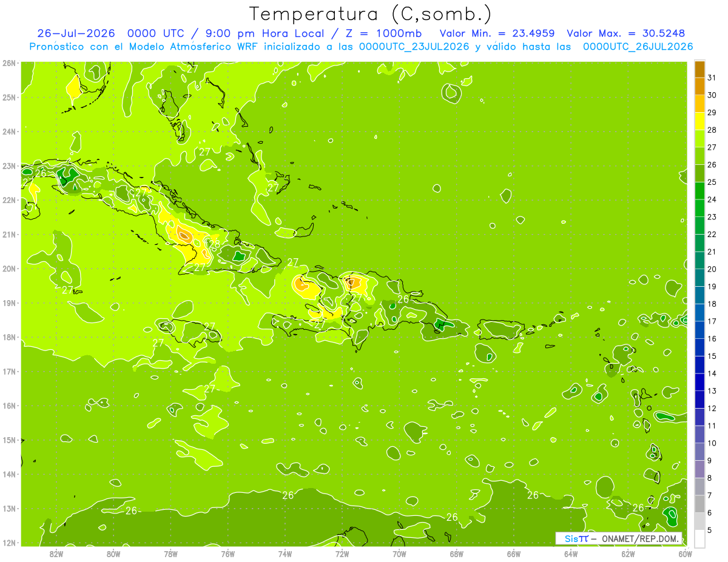Click the '74W' longitude axis label

[285, 554]
